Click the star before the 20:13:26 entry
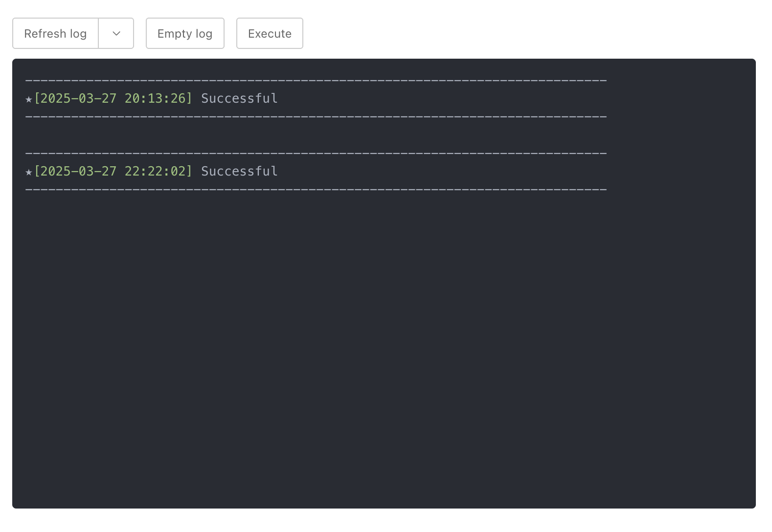 point(29,99)
